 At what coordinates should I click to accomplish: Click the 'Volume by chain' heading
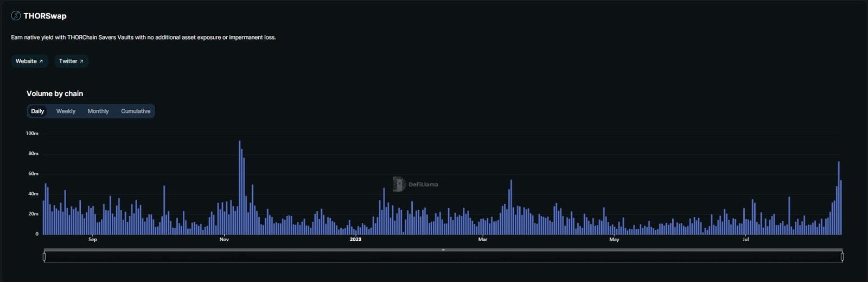coord(55,93)
